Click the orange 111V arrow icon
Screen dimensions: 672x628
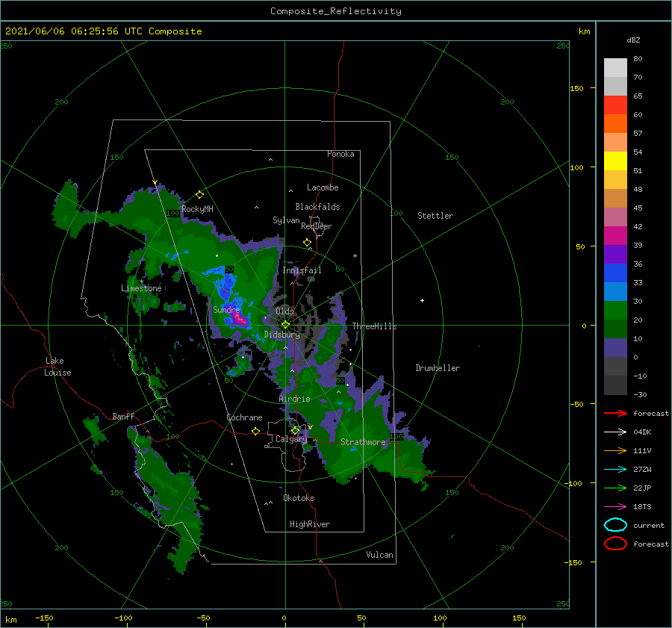tap(615, 450)
